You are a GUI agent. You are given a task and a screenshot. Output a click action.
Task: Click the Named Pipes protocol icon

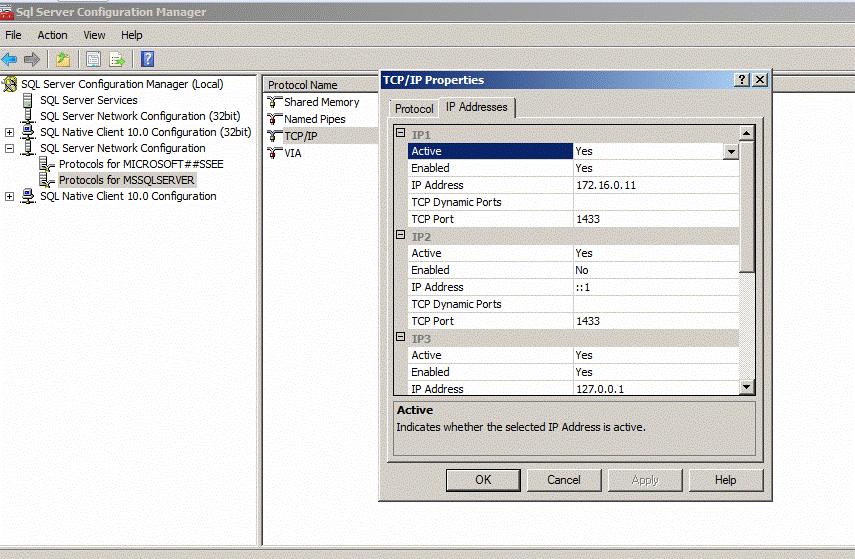[x=274, y=119]
